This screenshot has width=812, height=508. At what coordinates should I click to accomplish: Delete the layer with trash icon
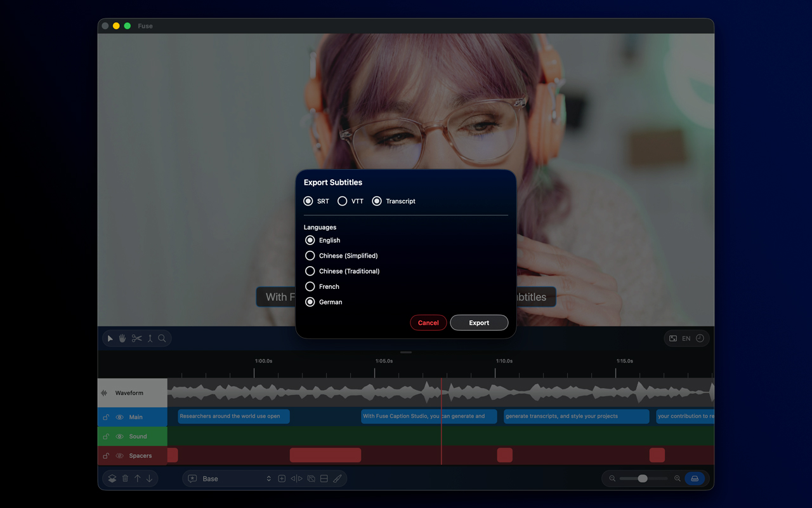pyautogui.click(x=125, y=479)
